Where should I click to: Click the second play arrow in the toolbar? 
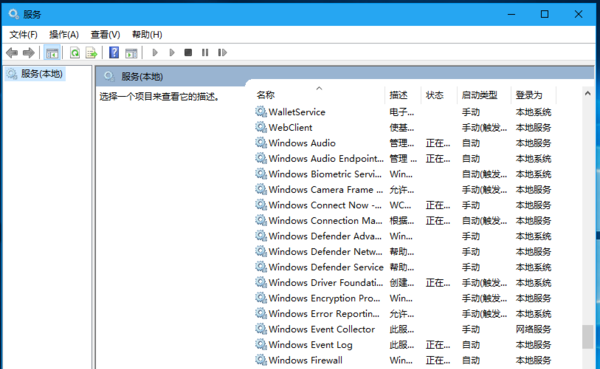point(172,52)
